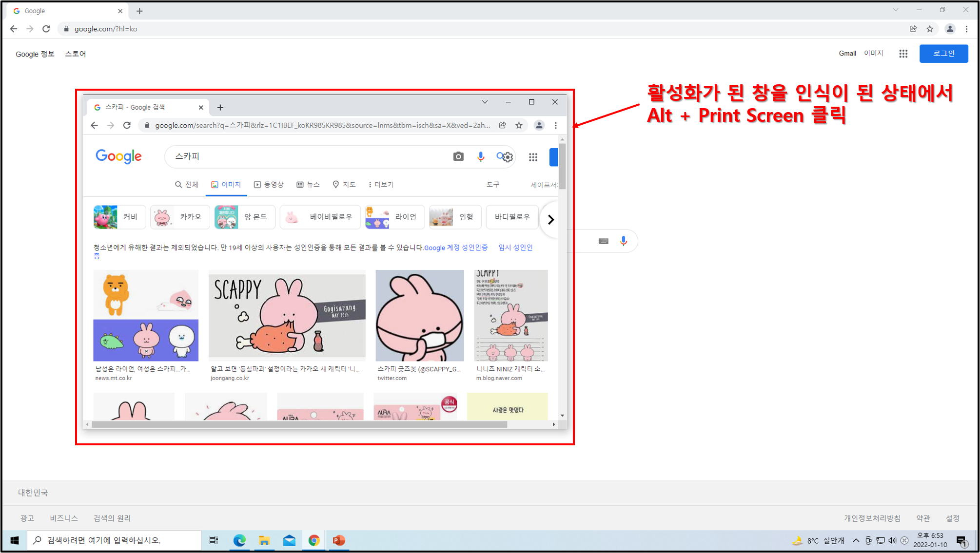This screenshot has width=980, height=553.
Task: Open Microsoft Edge from taskbar
Action: pyautogui.click(x=239, y=540)
